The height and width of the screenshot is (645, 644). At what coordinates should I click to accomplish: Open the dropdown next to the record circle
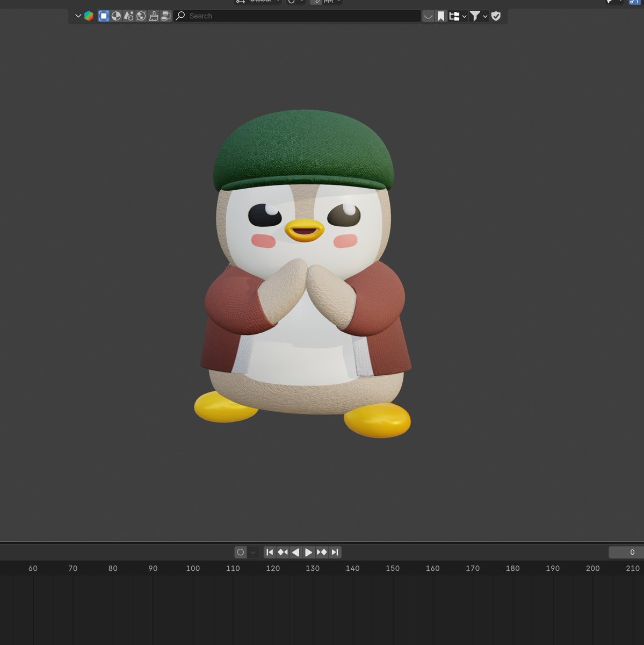click(253, 552)
